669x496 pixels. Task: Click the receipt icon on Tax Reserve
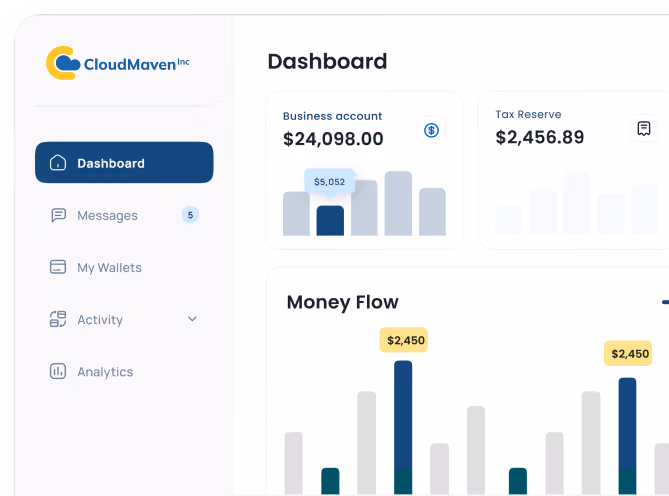click(644, 128)
